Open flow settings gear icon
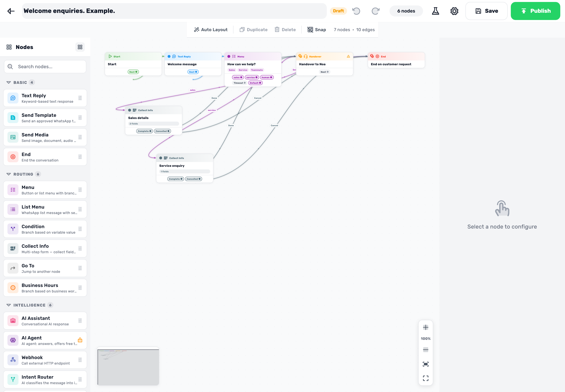Image resolution: width=565 pixels, height=392 pixels. pyautogui.click(x=454, y=11)
